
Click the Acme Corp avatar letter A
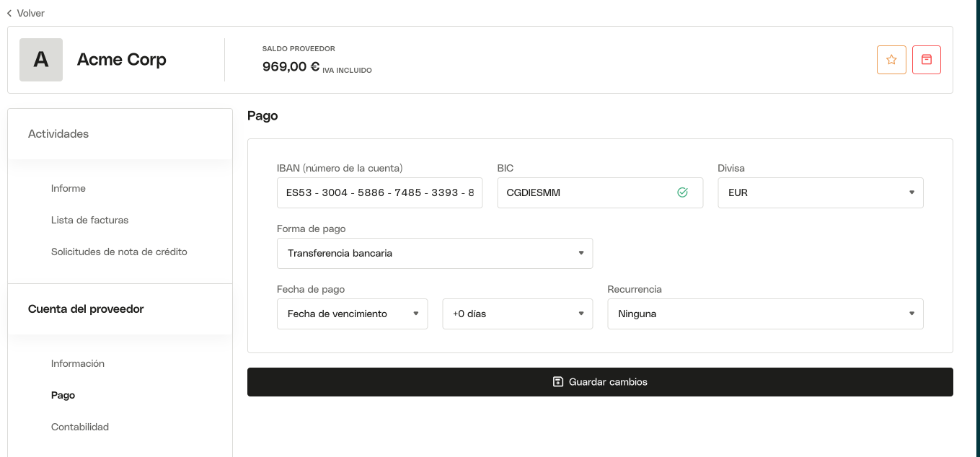[x=41, y=60]
